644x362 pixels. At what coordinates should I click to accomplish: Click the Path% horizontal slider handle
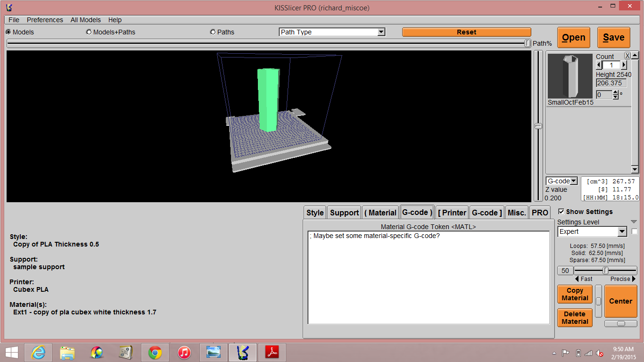point(527,43)
